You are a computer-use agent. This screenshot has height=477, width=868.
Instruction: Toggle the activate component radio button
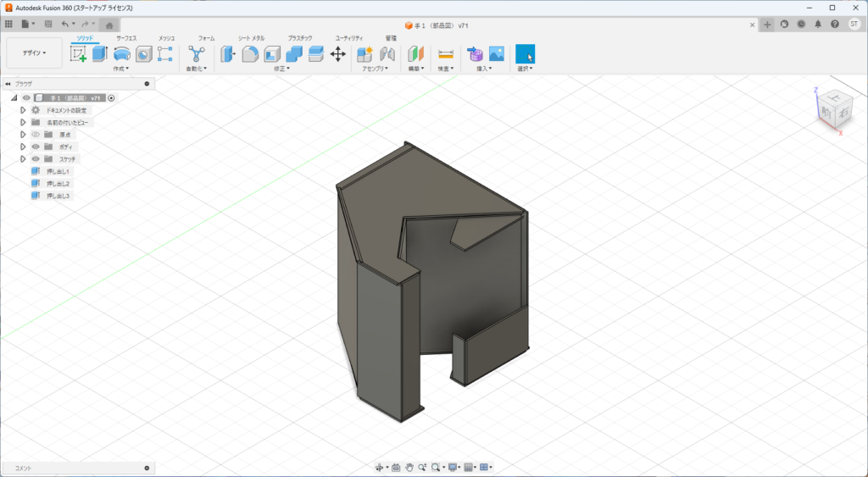(x=111, y=98)
